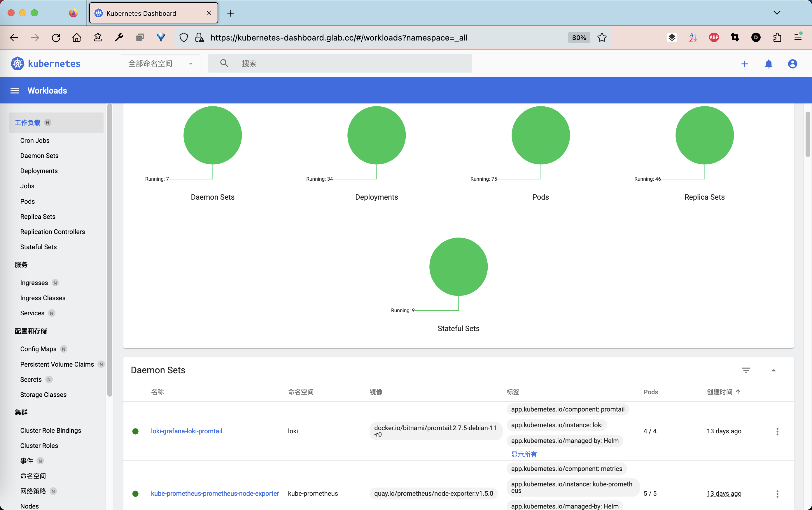
Task: Click the sidebar vertical scrollbar
Action: tap(109, 250)
